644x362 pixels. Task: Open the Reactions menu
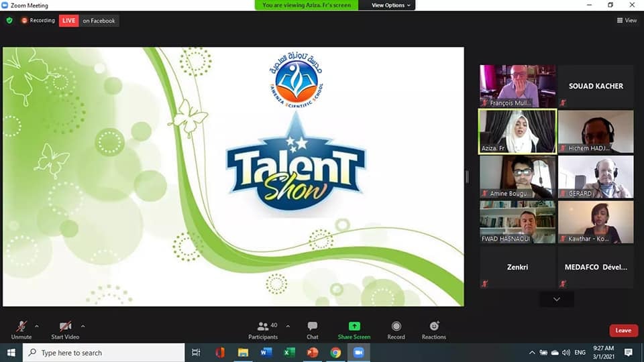434,330
